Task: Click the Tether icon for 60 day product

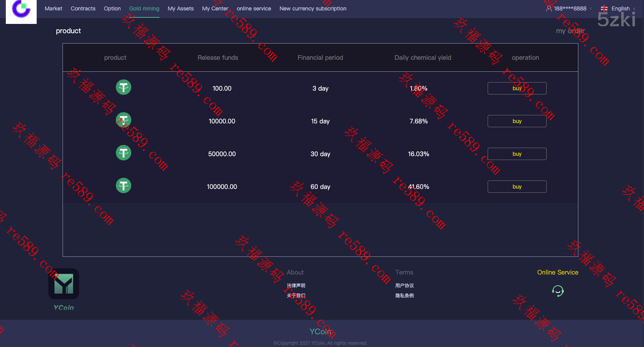Action: pyautogui.click(x=124, y=186)
